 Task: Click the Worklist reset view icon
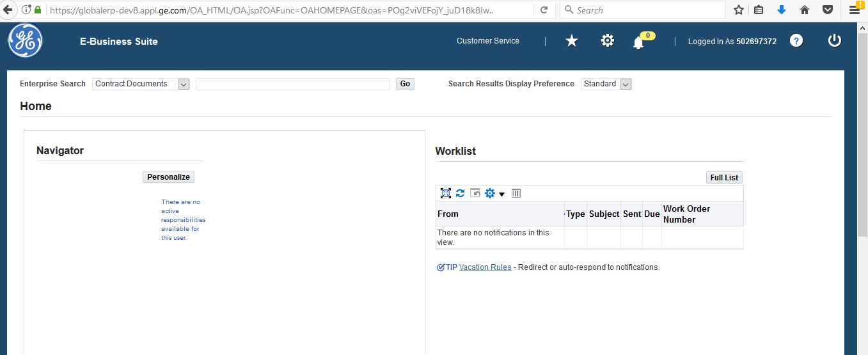pyautogui.click(x=475, y=193)
